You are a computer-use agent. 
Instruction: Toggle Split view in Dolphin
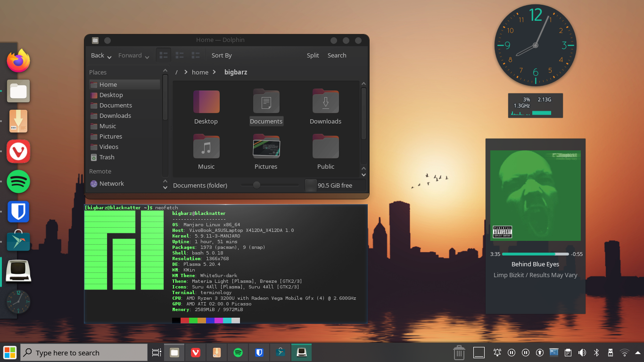point(313,55)
